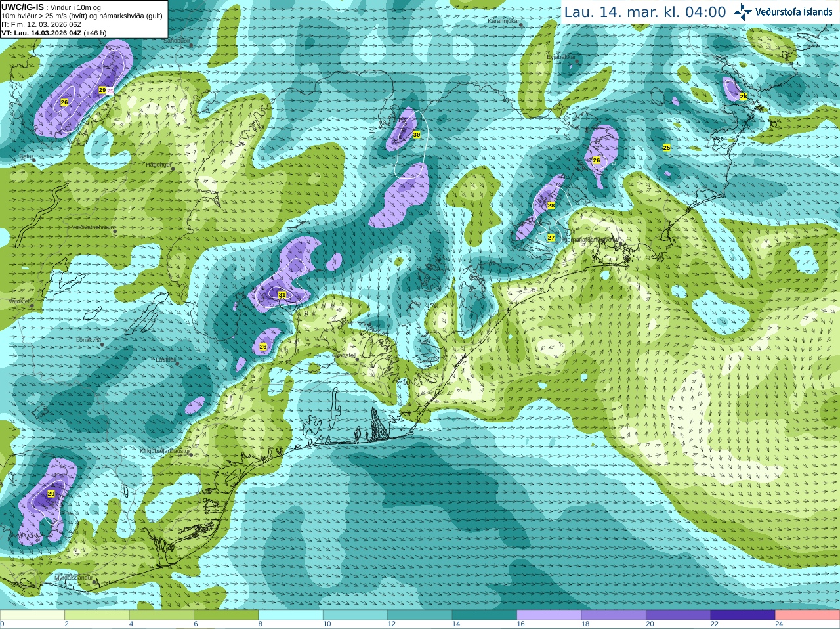
Task: Click the Hágöngur station dot
Action: [173, 169]
